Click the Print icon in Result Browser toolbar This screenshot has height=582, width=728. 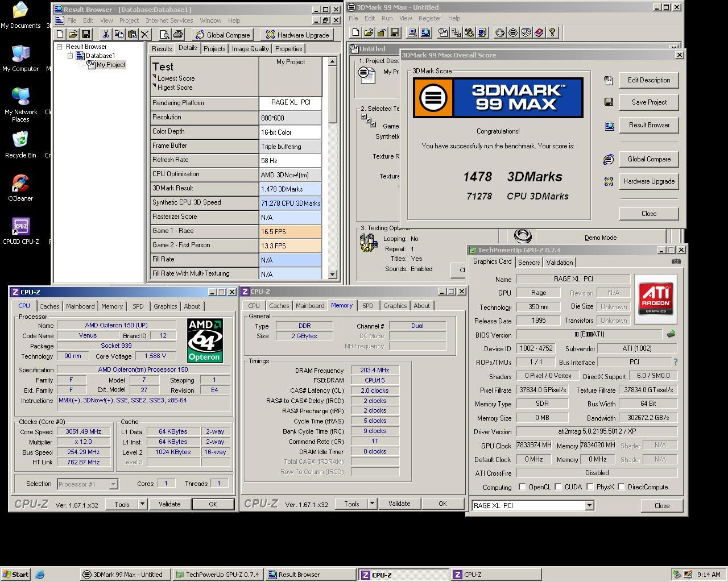(177, 35)
